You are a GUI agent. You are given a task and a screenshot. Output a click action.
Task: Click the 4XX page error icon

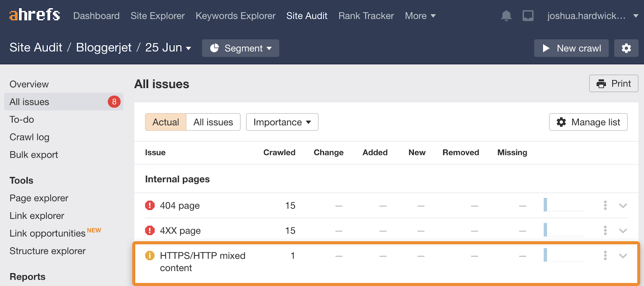point(150,230)
